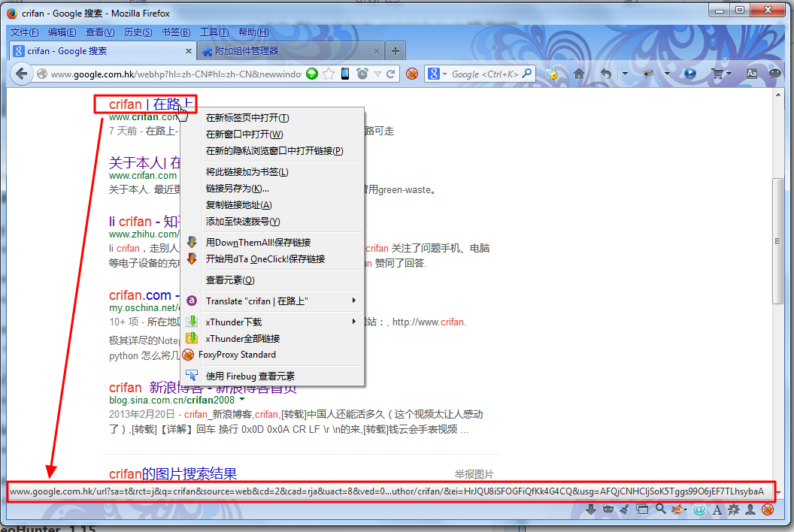Click the alarm clock icon in address bar
This screenshot has height=532, width=794.
pos(362,74)
